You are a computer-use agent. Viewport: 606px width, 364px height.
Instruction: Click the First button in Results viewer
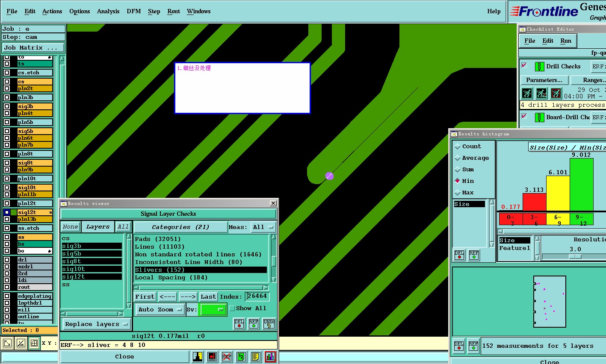pos(145,296)
